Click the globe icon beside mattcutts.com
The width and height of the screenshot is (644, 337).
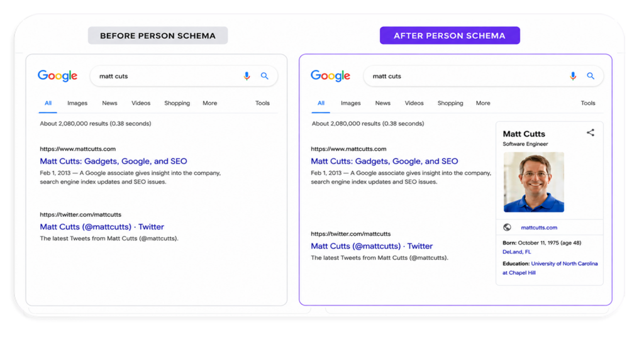coord(508,228)
